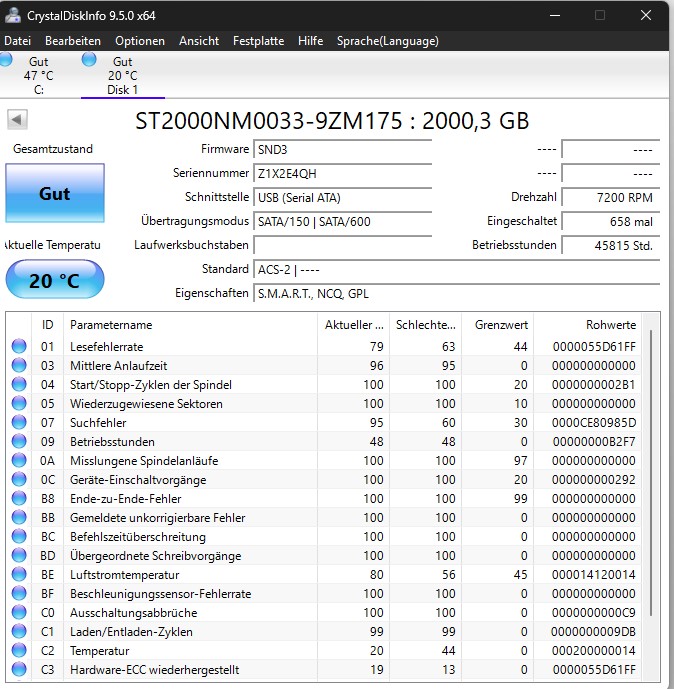
Task: Click status orb of C: drive
Action: pyautogui.click(x=5, y=59)
